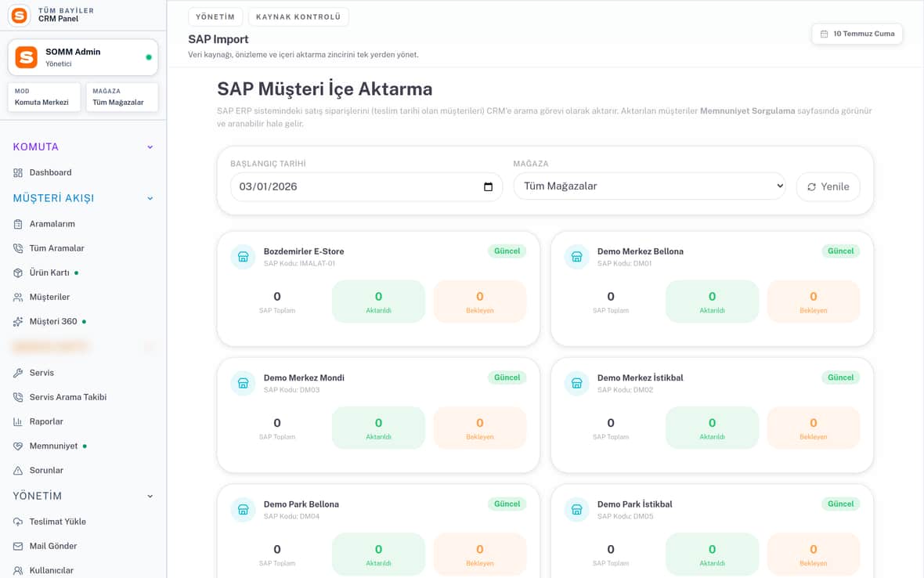Click the text SAP Kodu: IMALAT-01
The image size is (924, 578).
coord(299,263)
